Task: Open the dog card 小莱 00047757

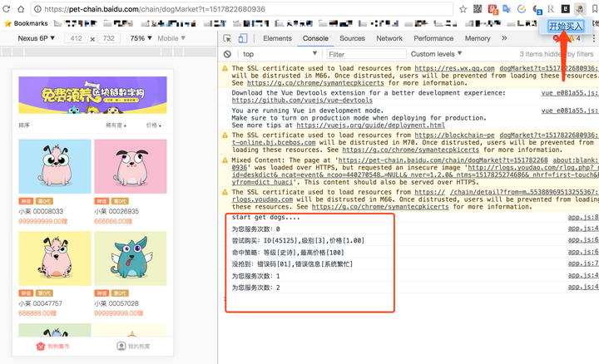Action: [x=55, y=274]
